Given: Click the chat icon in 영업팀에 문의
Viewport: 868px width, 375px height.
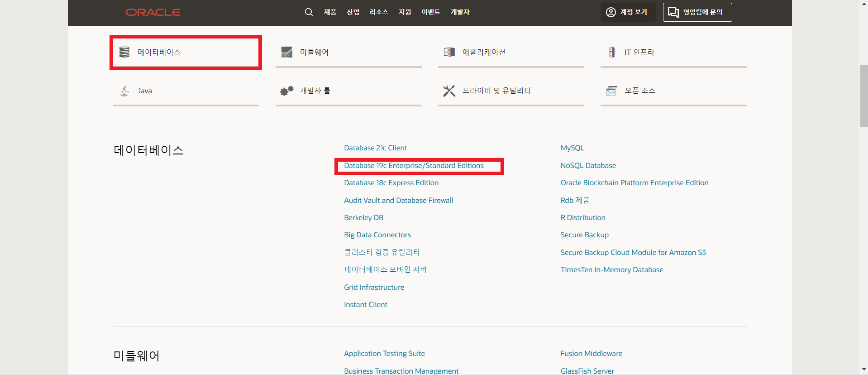Looking at the screenshot, I should click(x=673, y=12).
